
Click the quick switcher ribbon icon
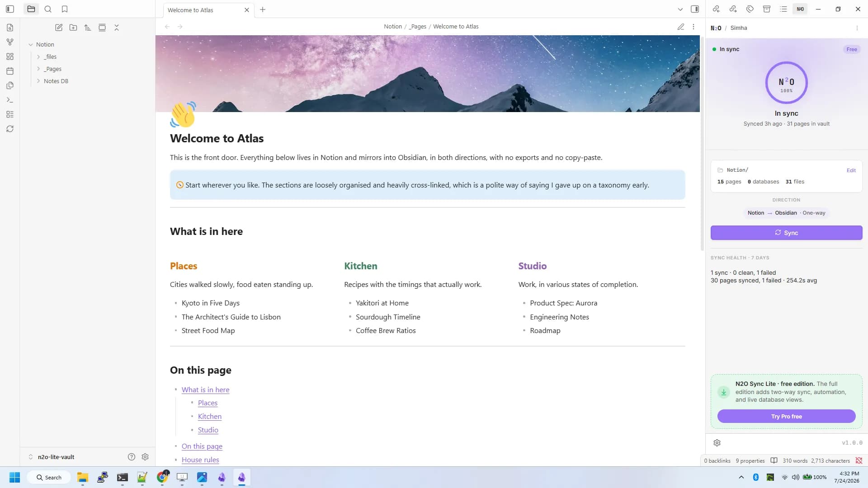(x=10, y=28)
